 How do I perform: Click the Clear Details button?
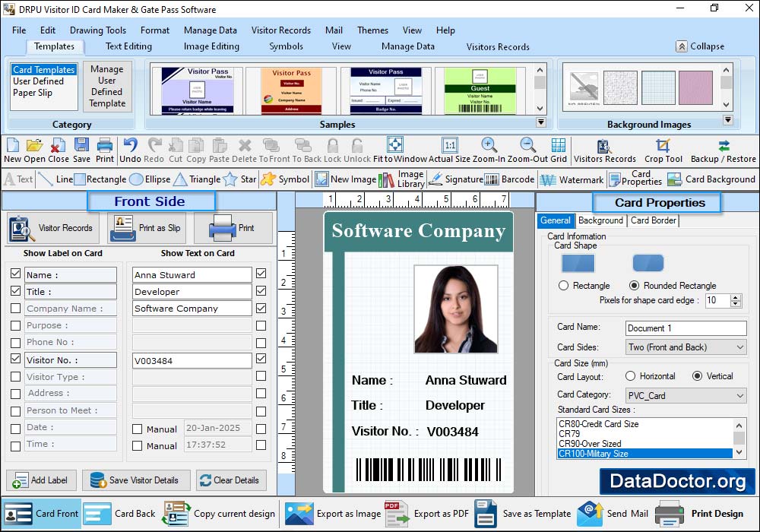[231, 480]
